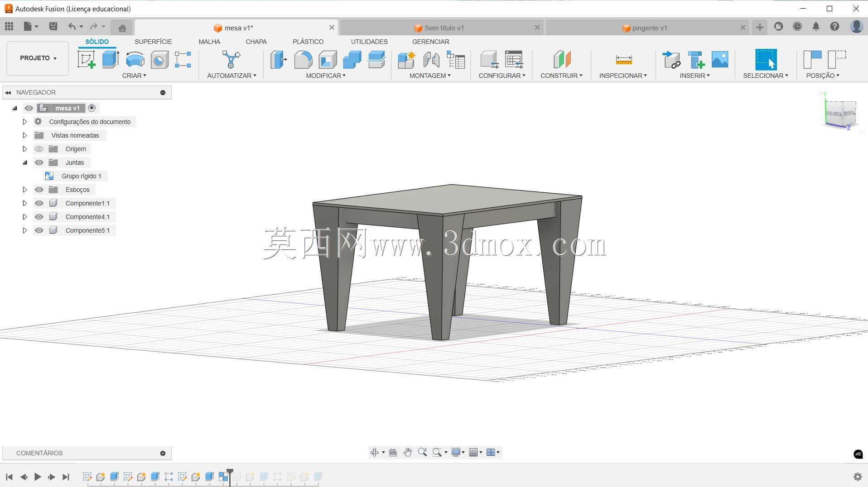Screen dimensions: 868x487
Task: Expand Vistas nomeadas
Action: pyautogui.click(x=25, y=135)
